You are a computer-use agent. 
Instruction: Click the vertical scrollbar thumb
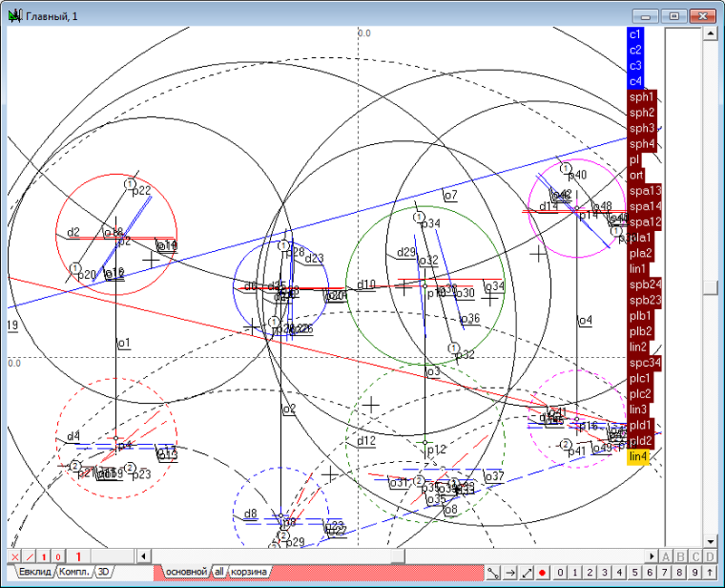point(710,288)
